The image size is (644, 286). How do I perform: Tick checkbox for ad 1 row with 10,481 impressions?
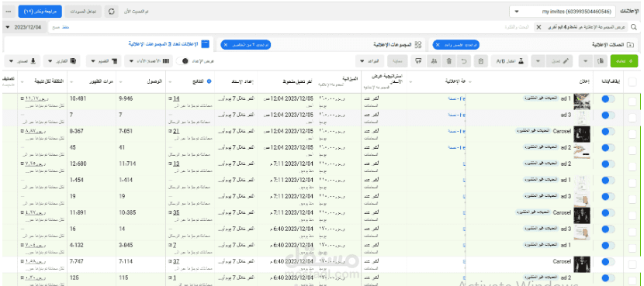point(632,101)
